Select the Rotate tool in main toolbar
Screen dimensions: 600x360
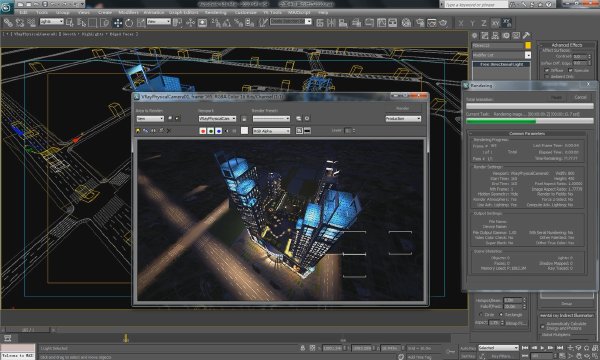[129, 23]
